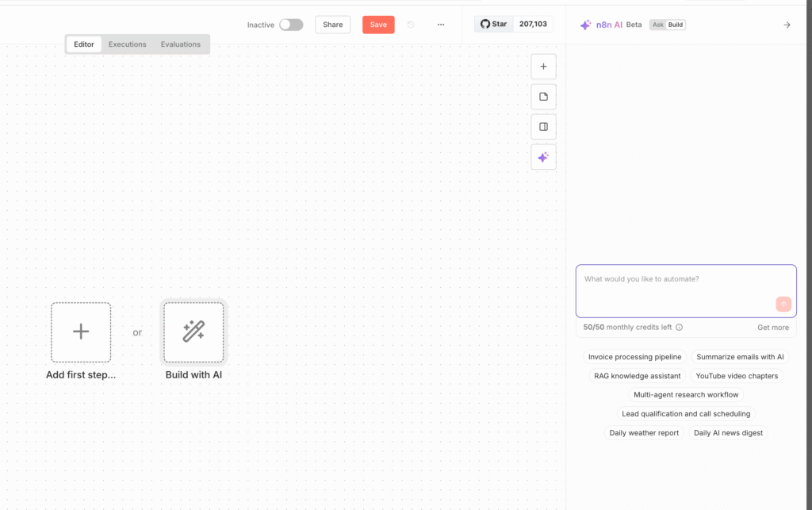Open the Executions tab

(x=128, y=44)
